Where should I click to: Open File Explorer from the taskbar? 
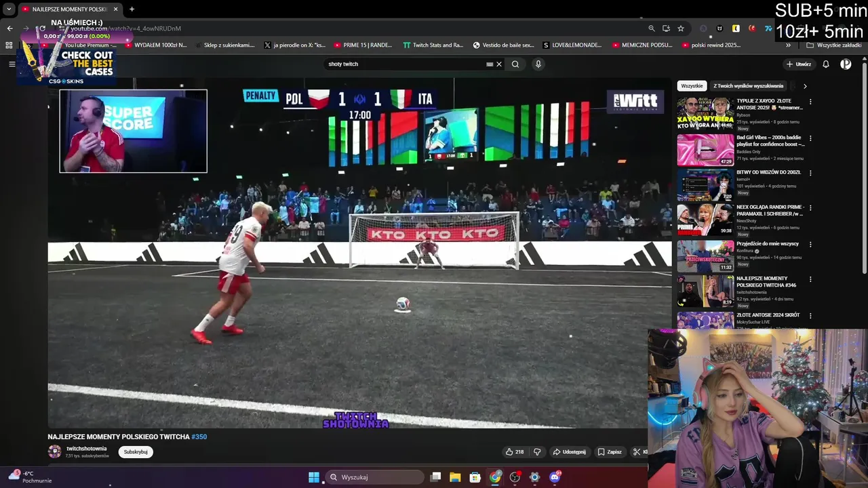455,477
